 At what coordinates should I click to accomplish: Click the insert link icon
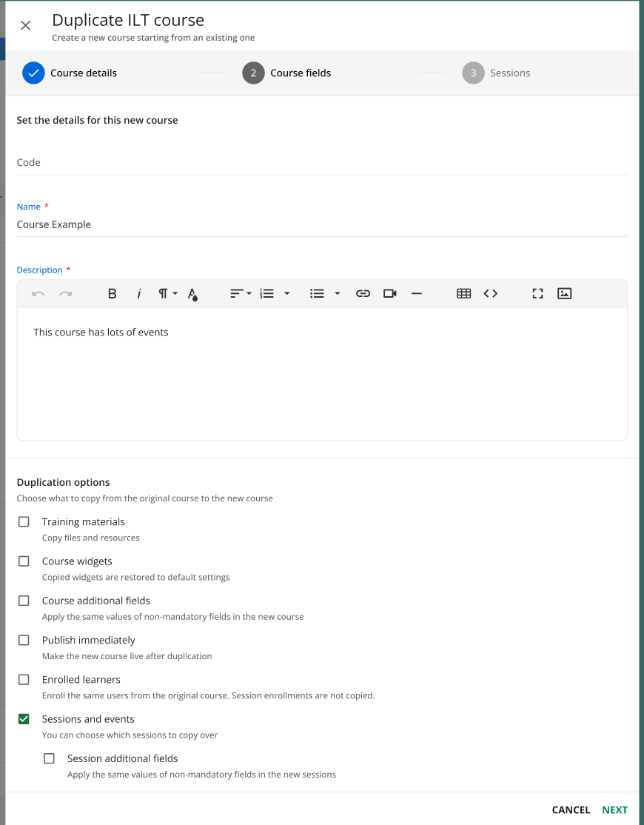point(363,293)
